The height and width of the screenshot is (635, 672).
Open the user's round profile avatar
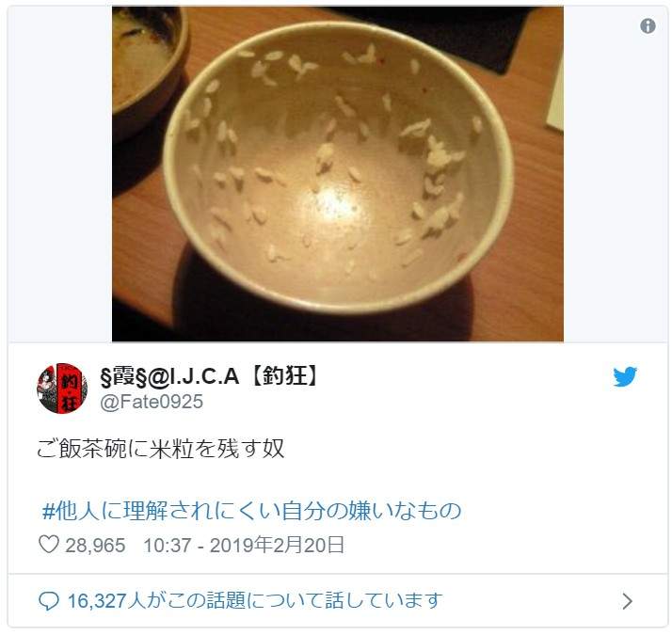point(62,389)
